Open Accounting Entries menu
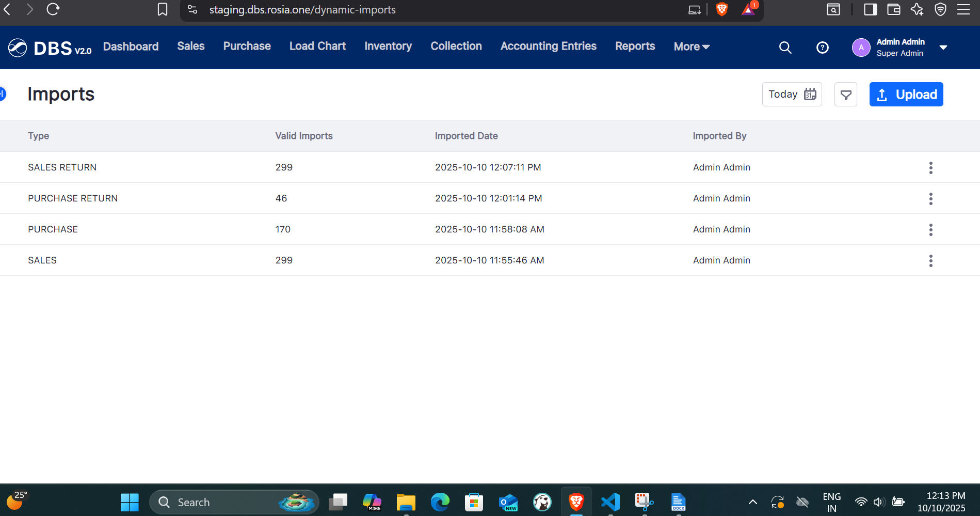This screenshot has width=980, height=516. coord(548,46)
